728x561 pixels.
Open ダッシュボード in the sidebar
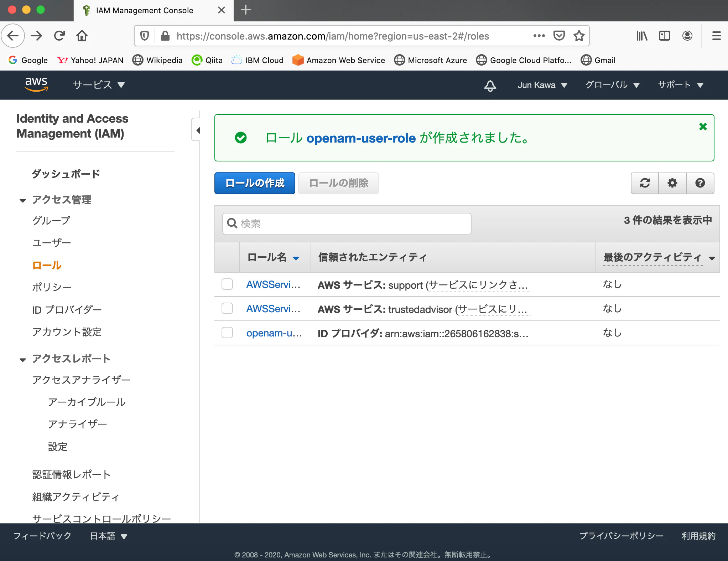tap(66, 174)
